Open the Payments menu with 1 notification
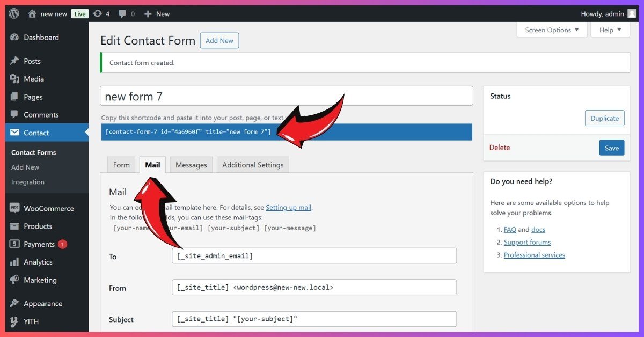This screenshot has width=644, height=337. pos(46,244)
